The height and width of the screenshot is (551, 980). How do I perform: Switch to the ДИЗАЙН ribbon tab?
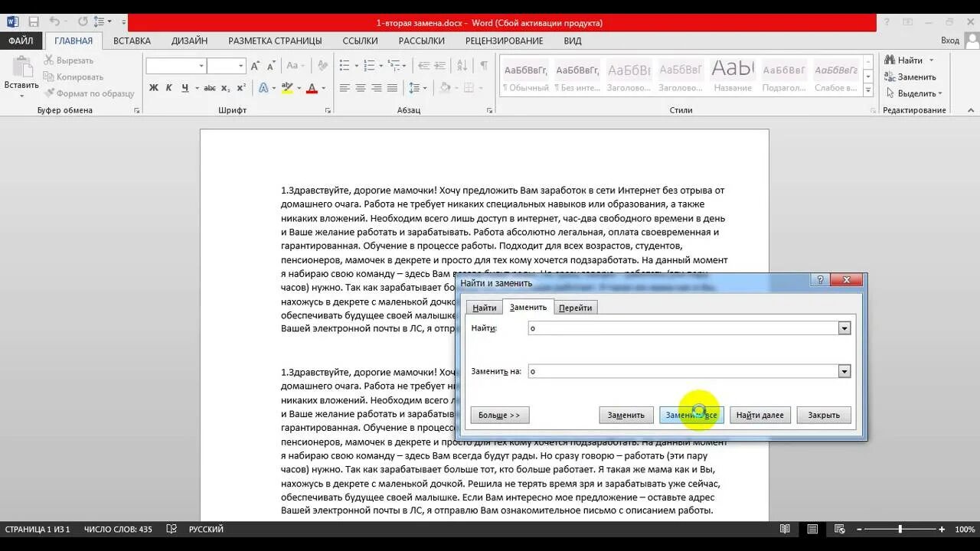tap(189, 41)
